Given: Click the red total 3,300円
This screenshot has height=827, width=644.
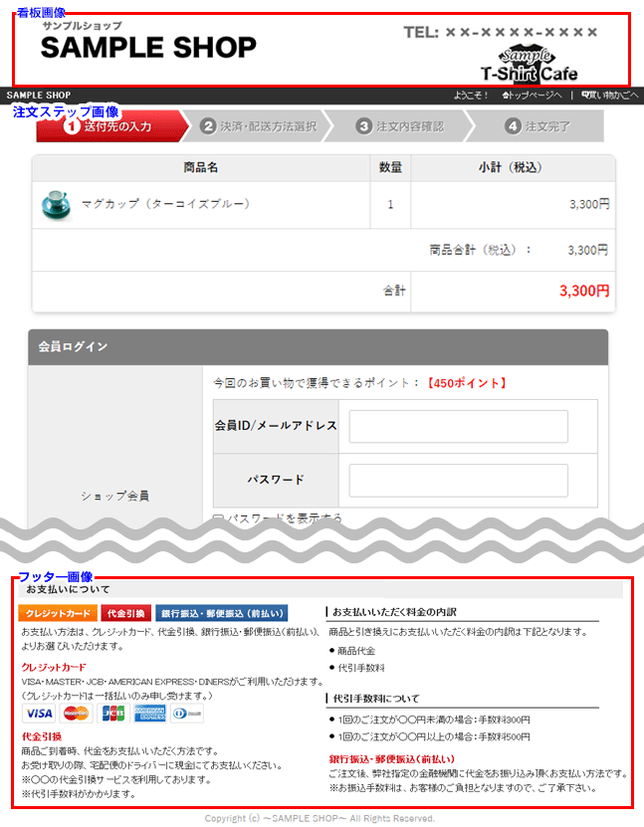Looking at the screenshot, I should pyautogui.click(x=584, y=291).
